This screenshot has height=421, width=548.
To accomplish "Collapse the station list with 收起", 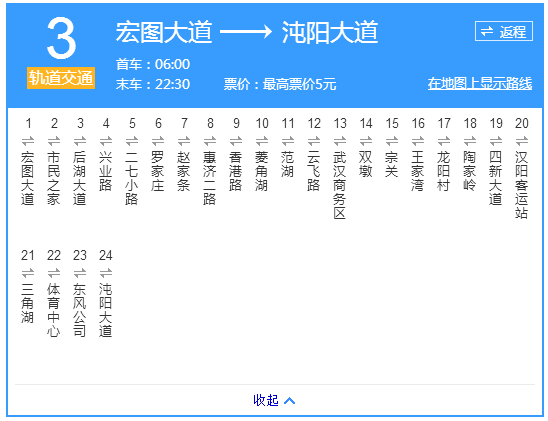I will click(x=274, y=400).
